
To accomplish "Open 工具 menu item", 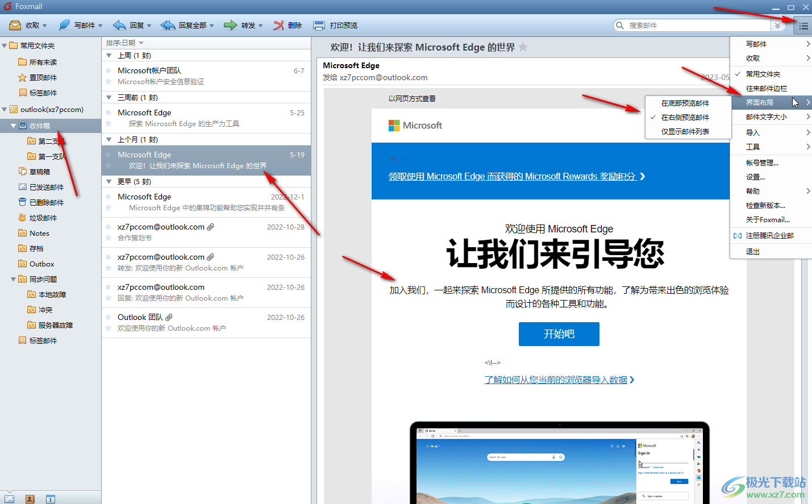I will pos(771,147).
